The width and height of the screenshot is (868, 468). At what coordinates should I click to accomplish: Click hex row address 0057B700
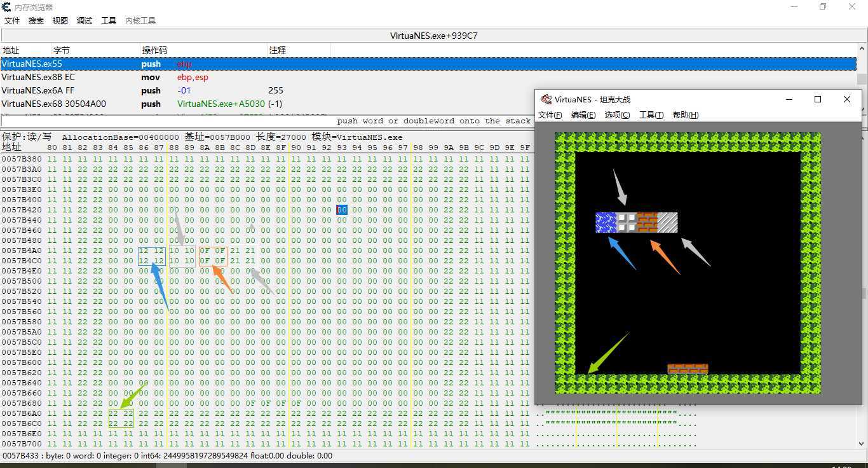pos(22,444)
